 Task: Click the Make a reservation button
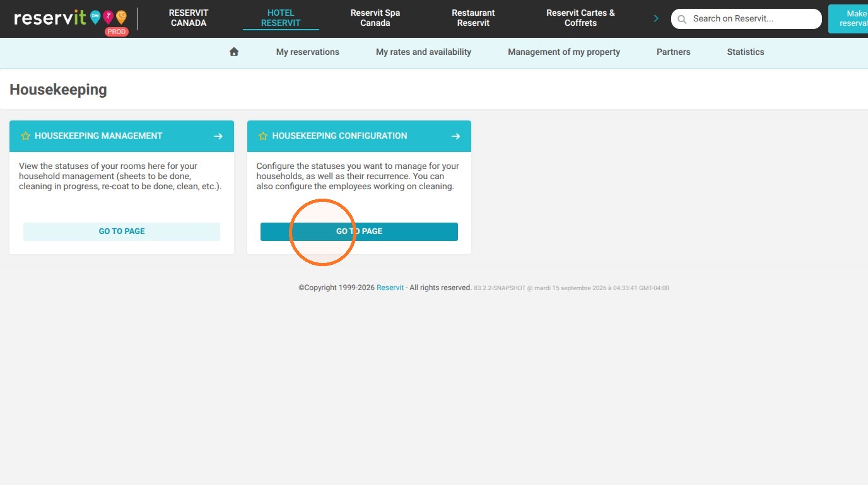tap(848, 18)
